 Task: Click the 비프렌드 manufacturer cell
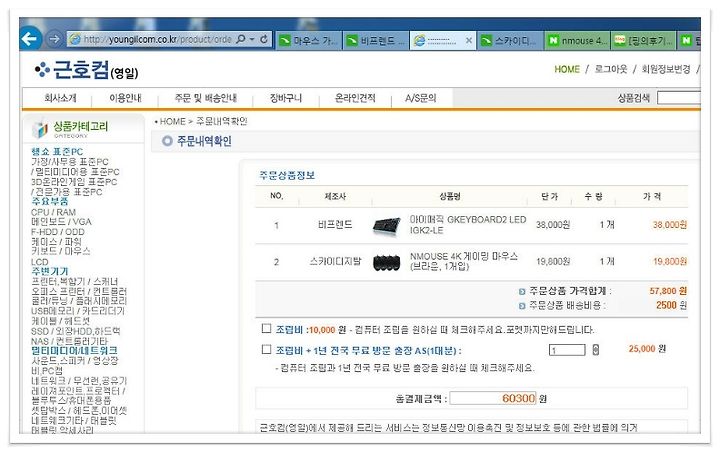[335, 225]
